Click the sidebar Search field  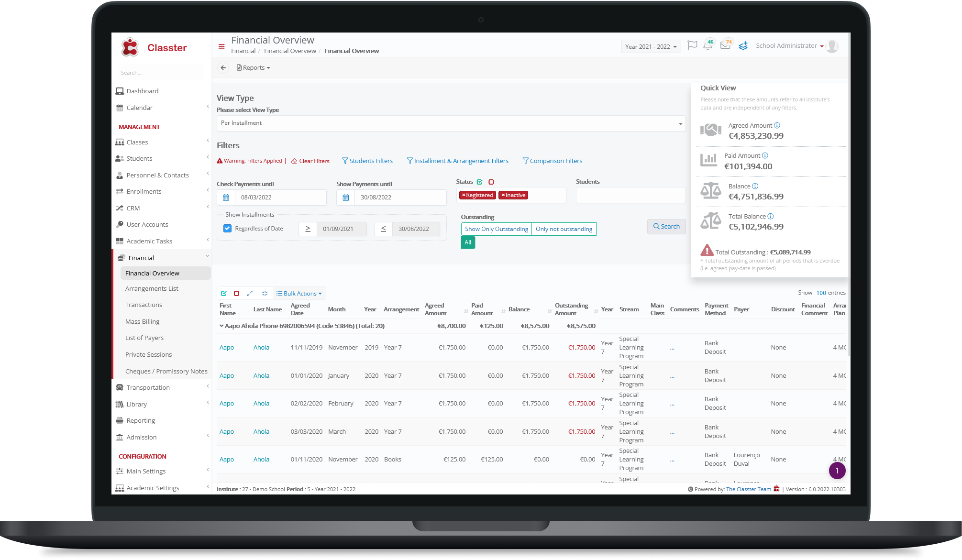160,73
